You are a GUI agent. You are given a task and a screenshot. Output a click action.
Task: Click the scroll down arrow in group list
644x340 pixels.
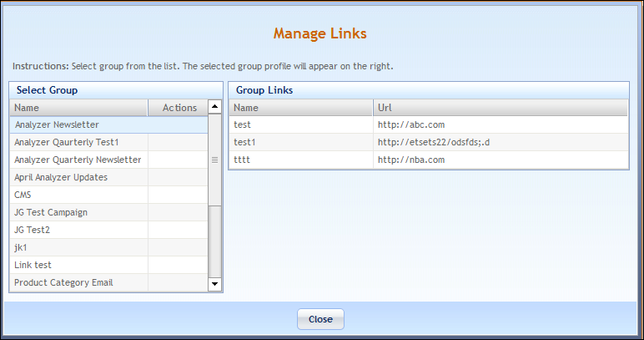click(214, 284)
